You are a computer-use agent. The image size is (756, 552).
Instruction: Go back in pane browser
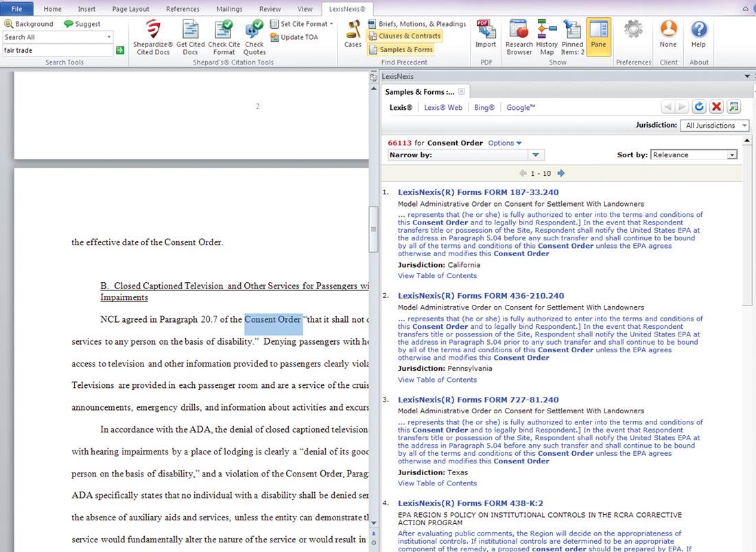pos(668,107)
